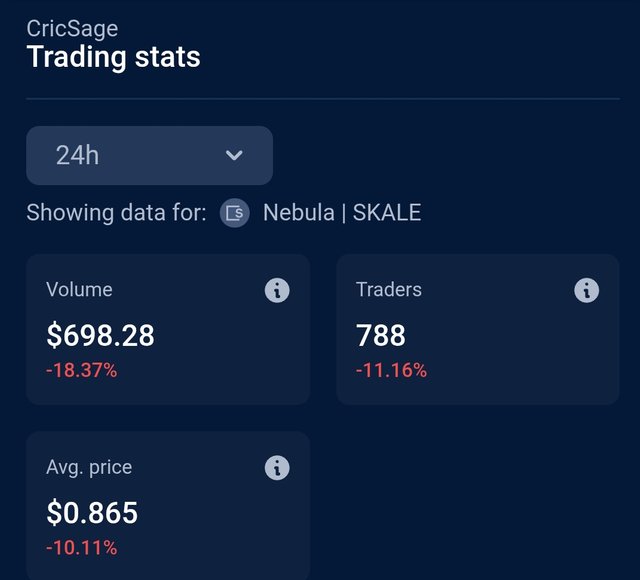Click the Traders info icon
640x580 pixels.
point(587,291)
